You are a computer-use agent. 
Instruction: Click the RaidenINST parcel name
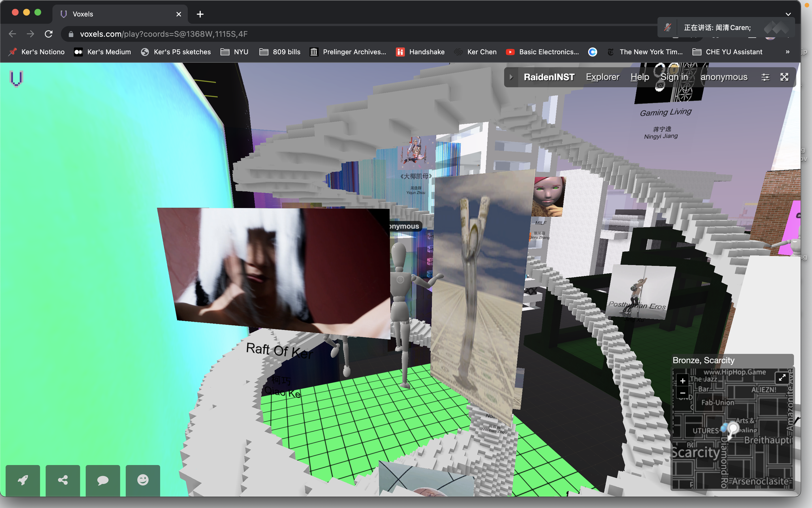click(549, 77)
